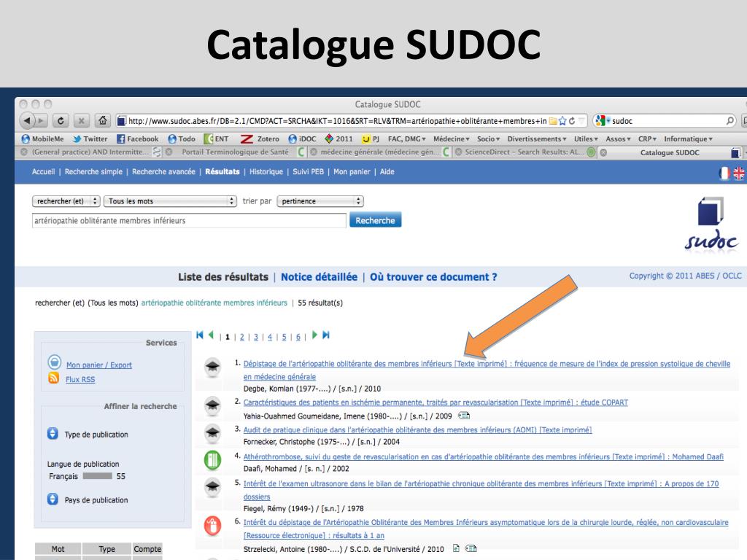Screen dimensions: 747x560
Task: Open result 4 'Athérothrombose' link
Action: point(483,456)
